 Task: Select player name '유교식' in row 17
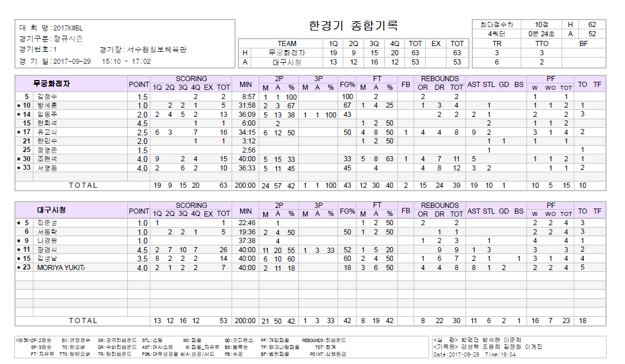tap(47, 132)
